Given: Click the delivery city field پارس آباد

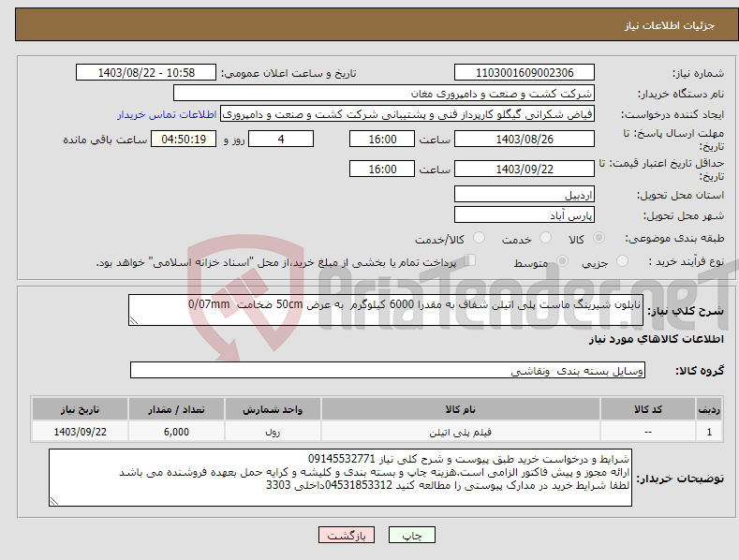Looking at the screenshot, I should pos(525,215).
